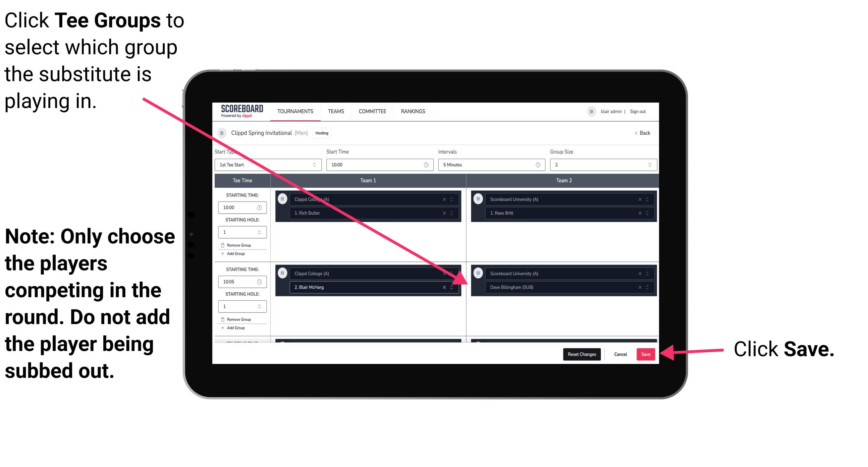Screen dimensions: 868x467
Task: Click Cancel button to discard changes
Action: pyautogui.click(x=620, y=353)
